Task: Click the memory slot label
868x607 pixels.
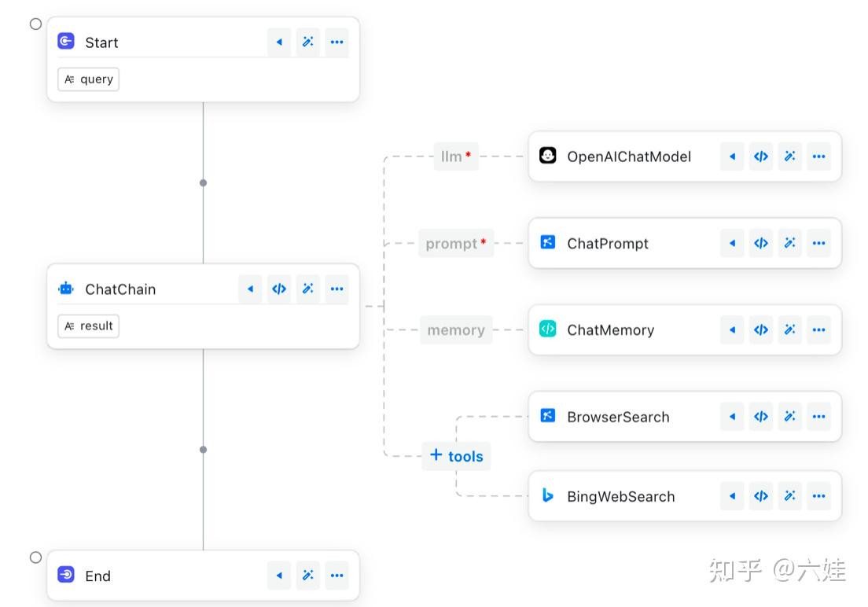Action: 456,330
